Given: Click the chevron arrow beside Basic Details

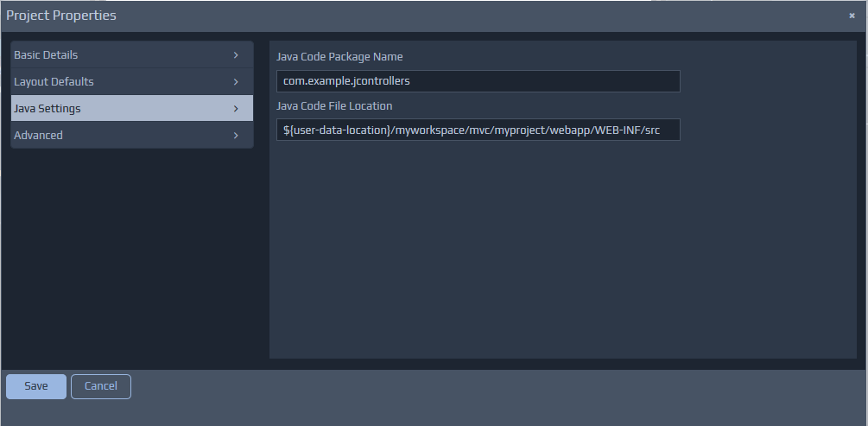Looking at the screenshot, I should [236, 55].
